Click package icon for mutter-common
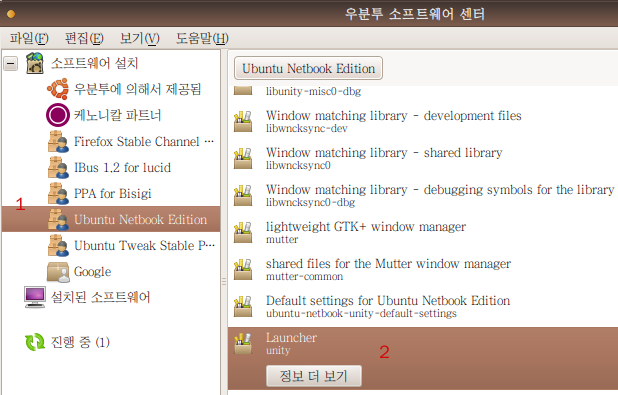Screen dimensions: 618x395 click(243, 269)
